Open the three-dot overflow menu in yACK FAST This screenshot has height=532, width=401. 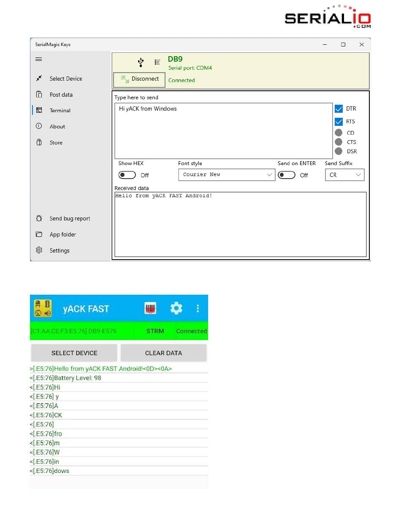198,308
